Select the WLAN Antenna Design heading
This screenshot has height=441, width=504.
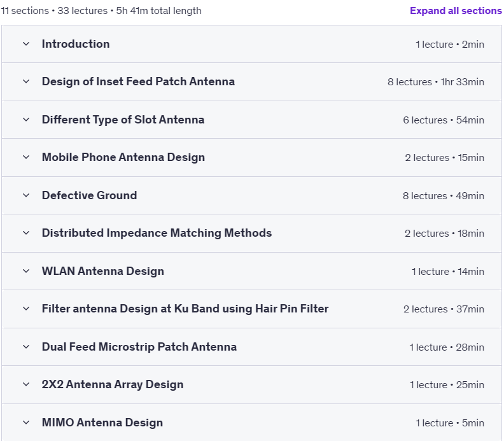[103, 271]
